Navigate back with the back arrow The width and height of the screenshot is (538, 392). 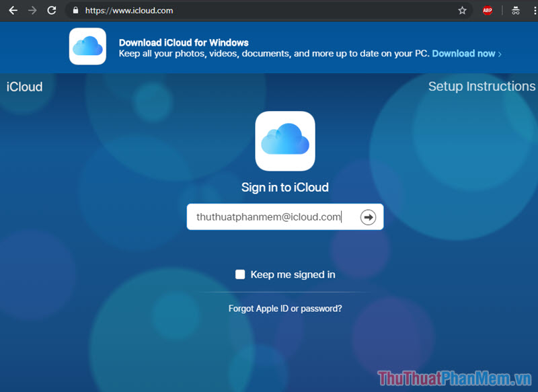(x=13, y=10)
